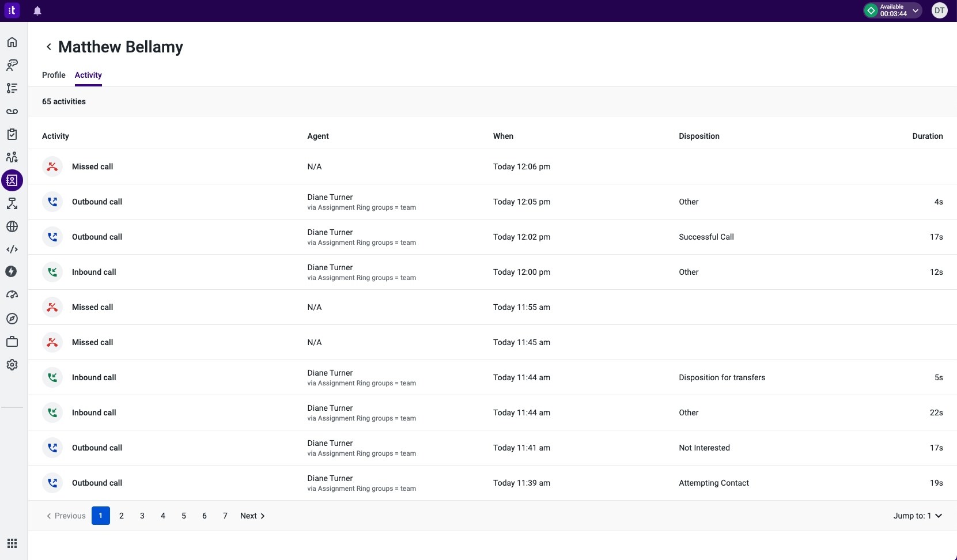Go to page 4 of activities

pyautogui.click(x=162, y=516)
